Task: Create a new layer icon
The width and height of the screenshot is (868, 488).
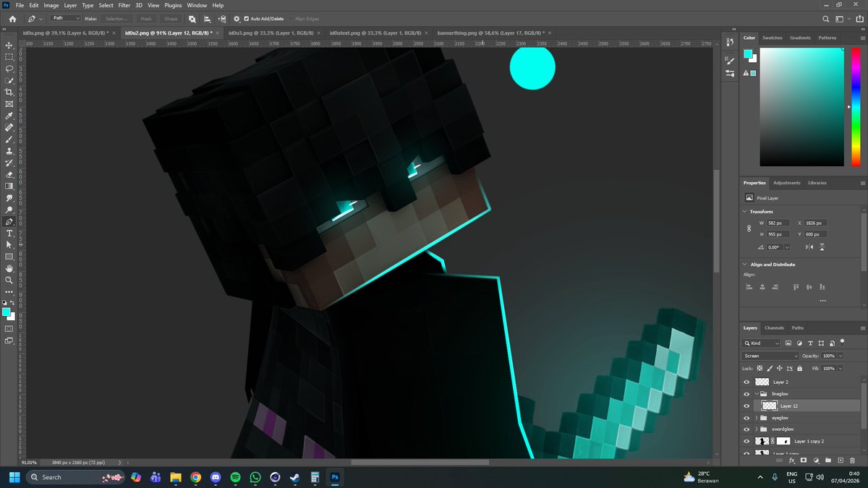Action: pyautogui.click(x=840, y=460)
